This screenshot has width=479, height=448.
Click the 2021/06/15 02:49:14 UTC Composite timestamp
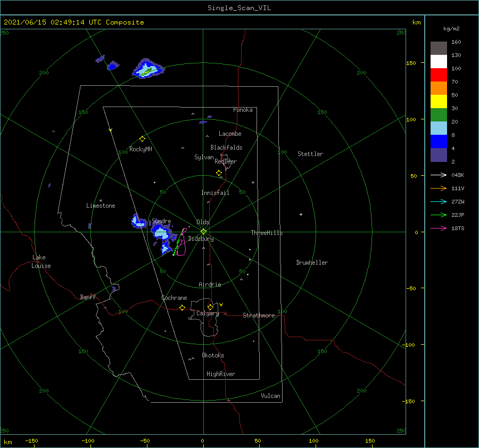click(x=73, y=22)
